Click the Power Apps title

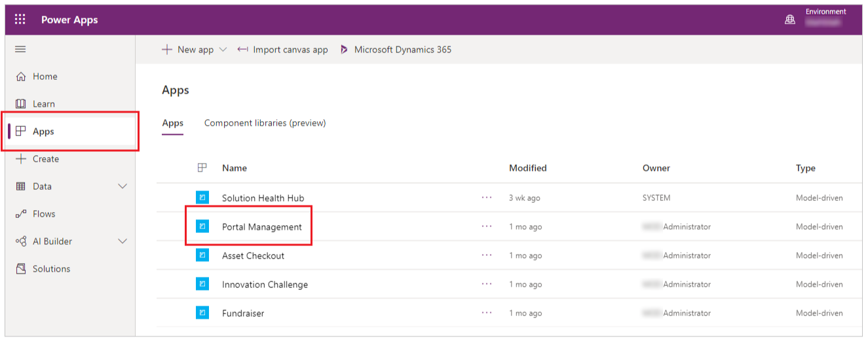(x=69, y=20)
